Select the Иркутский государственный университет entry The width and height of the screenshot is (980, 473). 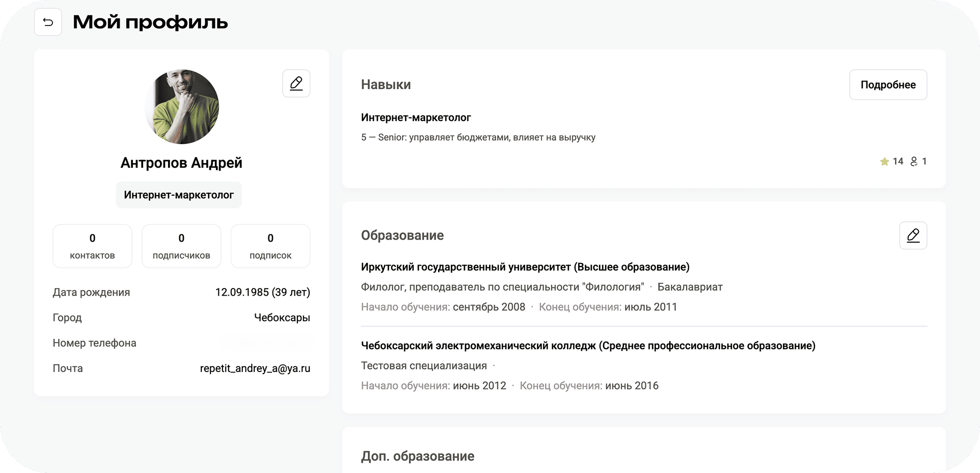[x=525, y=267]
